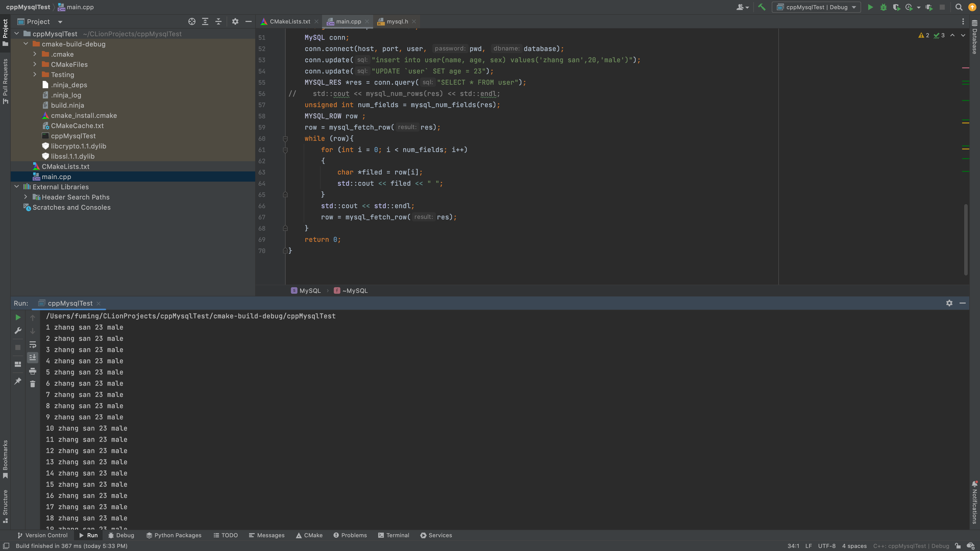Screen dimensions: 980x551
Task: Hide the Project tool window
Action: tap(248, 22)
